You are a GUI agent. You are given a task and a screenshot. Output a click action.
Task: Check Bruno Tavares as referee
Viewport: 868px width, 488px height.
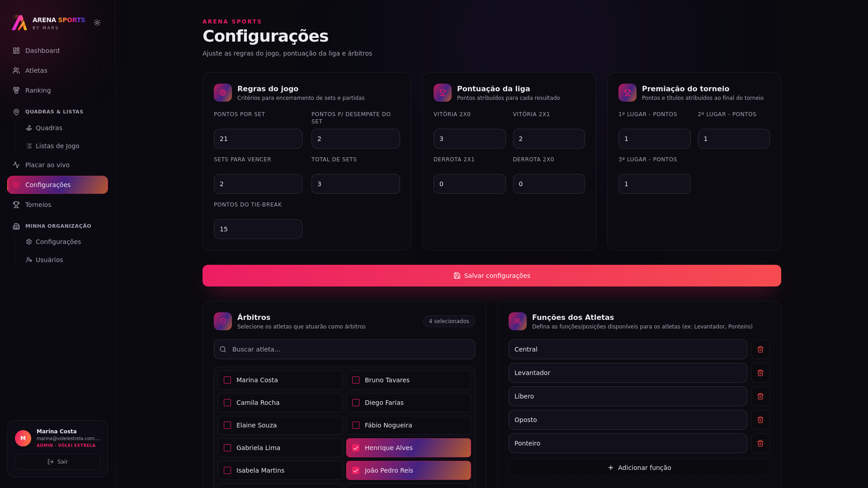[x=356, y=380]
